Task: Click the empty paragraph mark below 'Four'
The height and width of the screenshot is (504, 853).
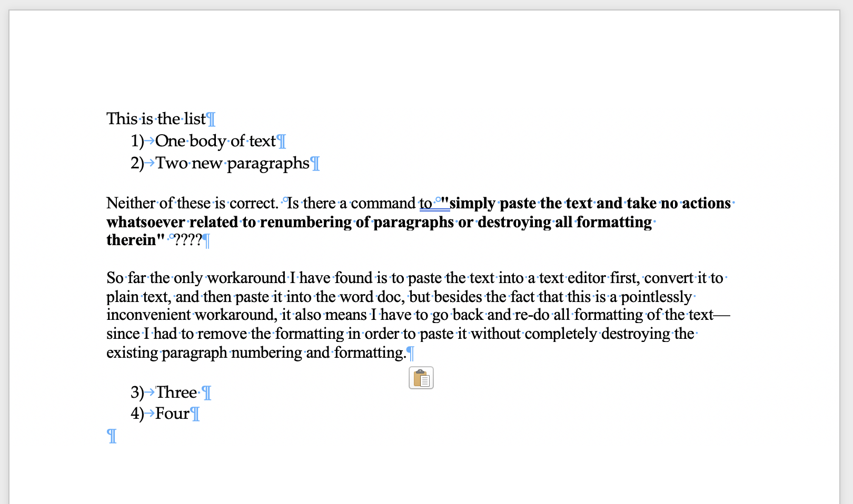Action: point(112,436)
